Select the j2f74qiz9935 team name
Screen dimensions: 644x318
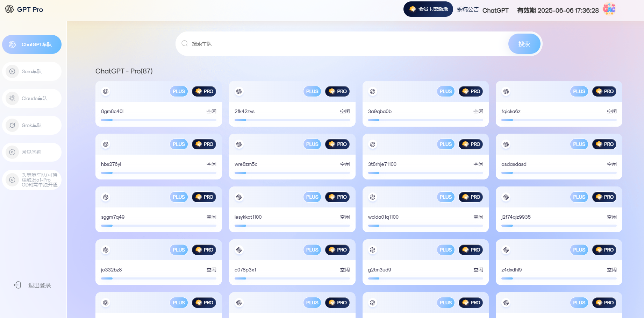[516, 217]
